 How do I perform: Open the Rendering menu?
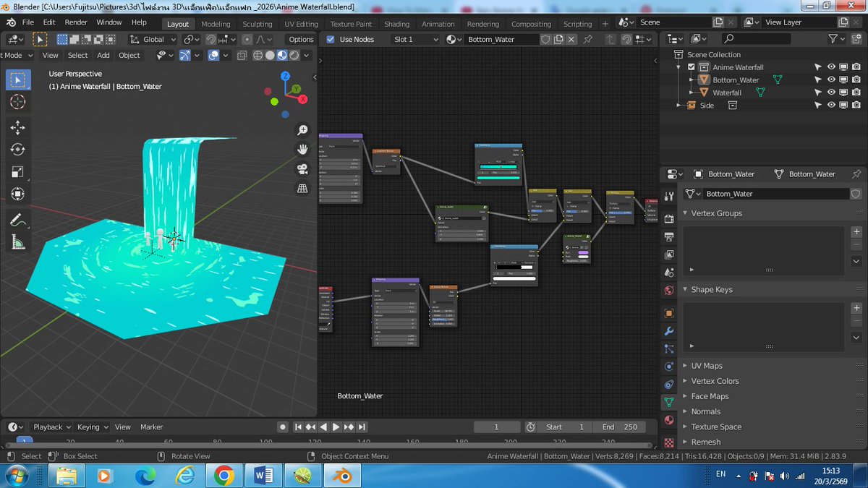pyautogui.click(x=482, y=24)
